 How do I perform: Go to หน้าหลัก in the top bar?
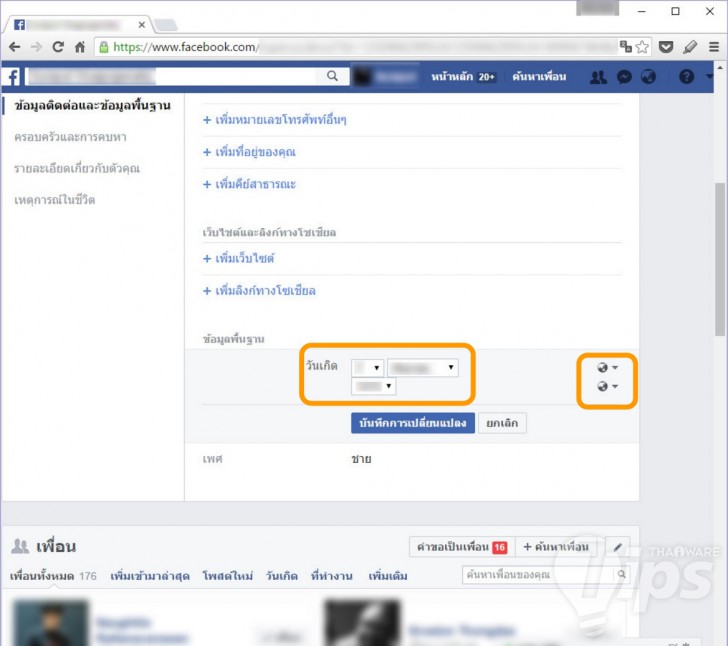[452, 77]
